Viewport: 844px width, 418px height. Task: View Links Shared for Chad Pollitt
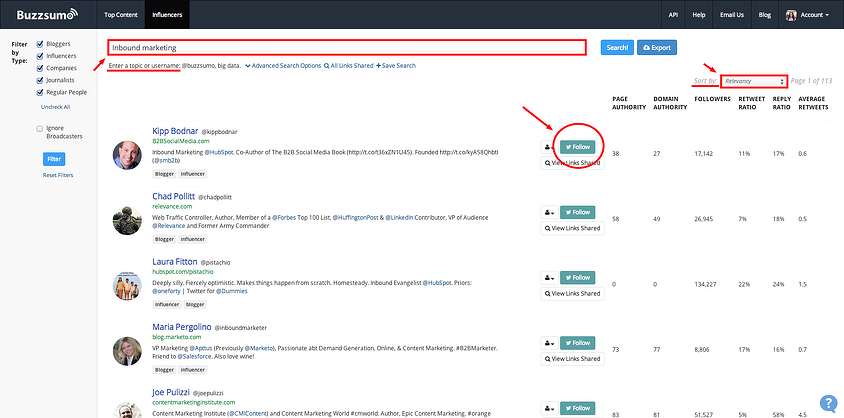click(573, 229)
